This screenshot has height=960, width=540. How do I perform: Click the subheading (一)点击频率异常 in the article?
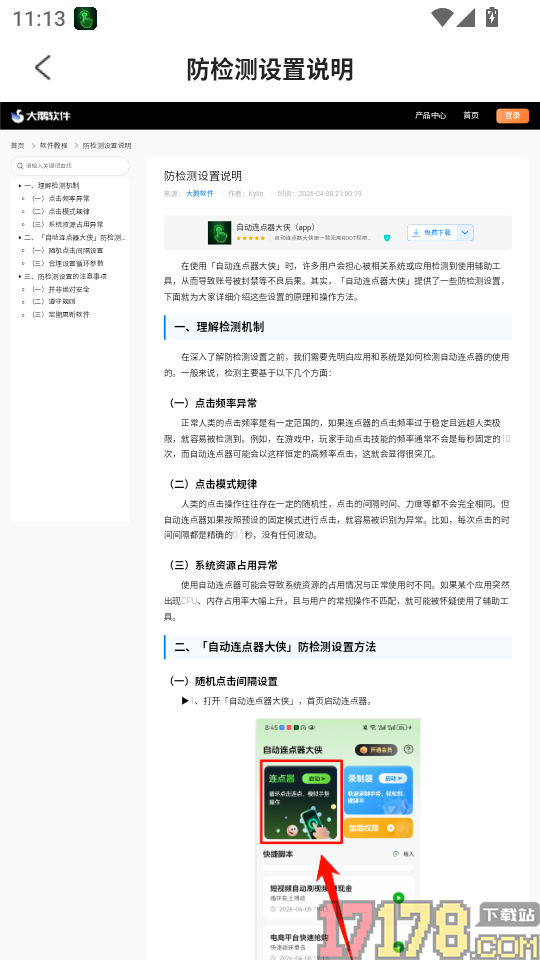[213, 403]
